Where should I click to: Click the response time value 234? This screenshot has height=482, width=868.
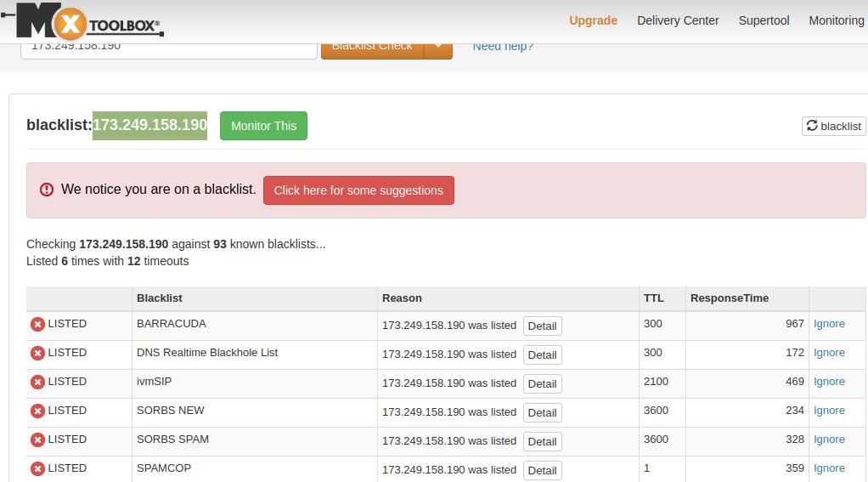[795, 410]
